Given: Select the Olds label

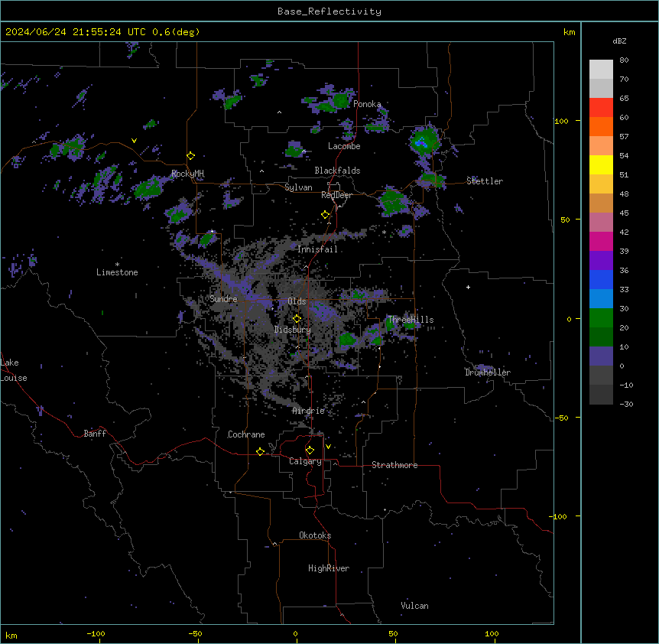Looking at the screenshot, I should [x=297, y=301].
